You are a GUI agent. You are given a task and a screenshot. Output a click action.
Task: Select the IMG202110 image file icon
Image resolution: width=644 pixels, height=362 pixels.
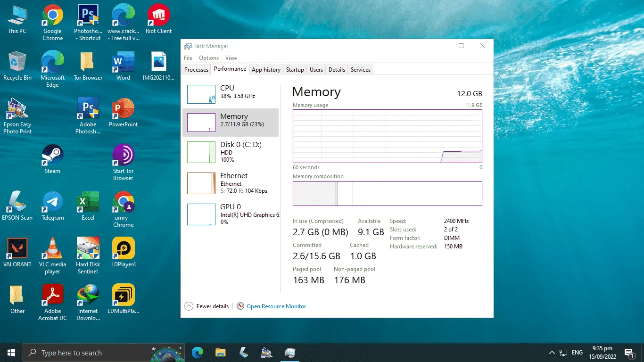158,66
